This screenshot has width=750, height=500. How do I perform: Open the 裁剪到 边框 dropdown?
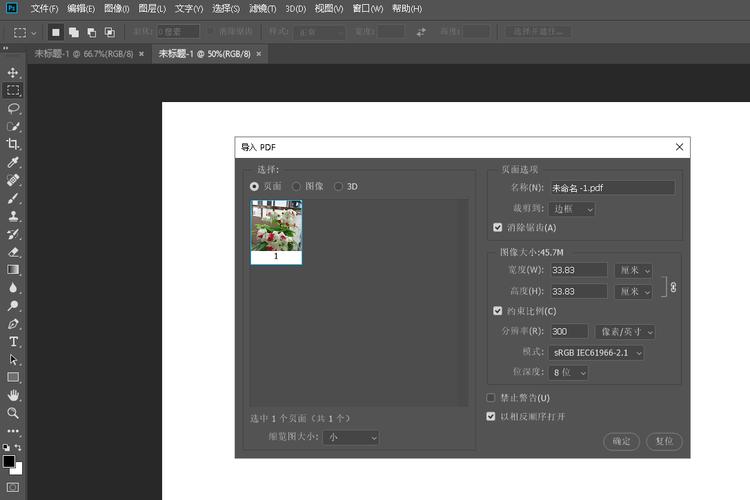pos(572,209)
